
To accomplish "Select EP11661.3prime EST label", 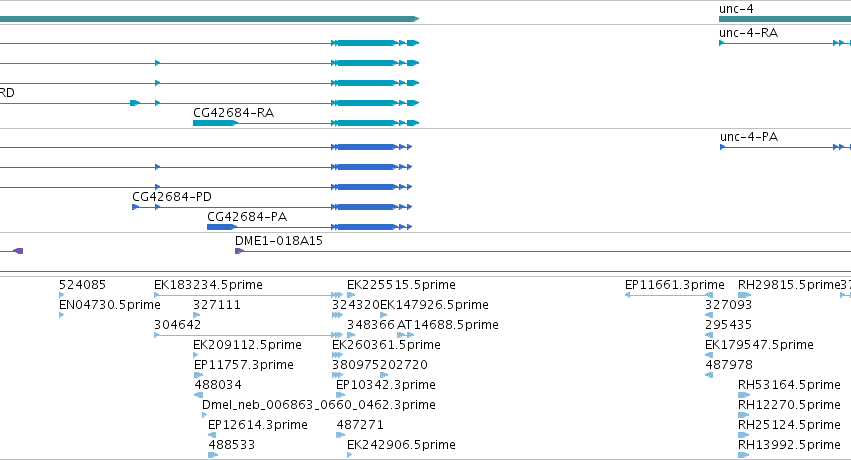I will tap(675, 285).
